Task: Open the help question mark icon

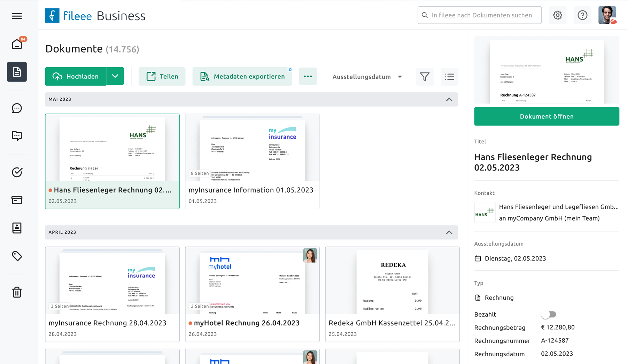Action: 582,15
